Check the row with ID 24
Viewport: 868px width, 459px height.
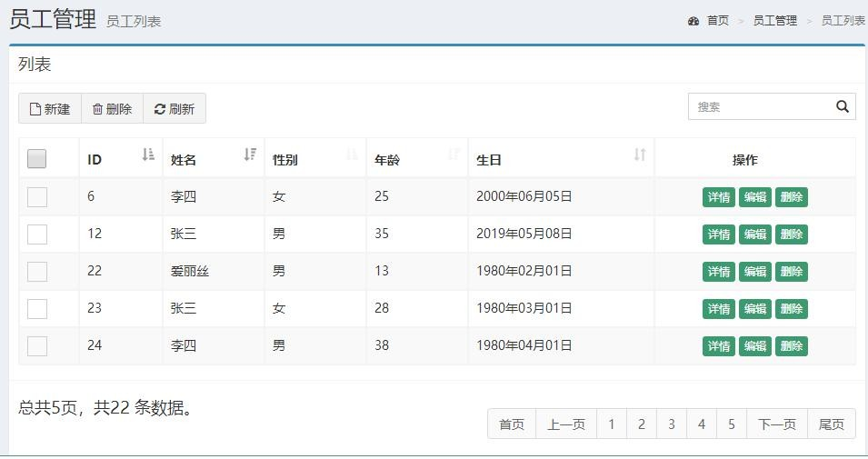click(37, 346)
